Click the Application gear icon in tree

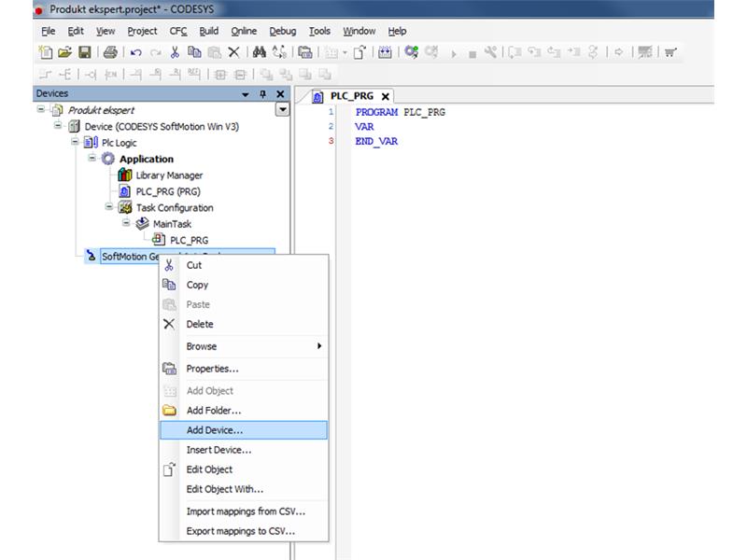point(108,159)
